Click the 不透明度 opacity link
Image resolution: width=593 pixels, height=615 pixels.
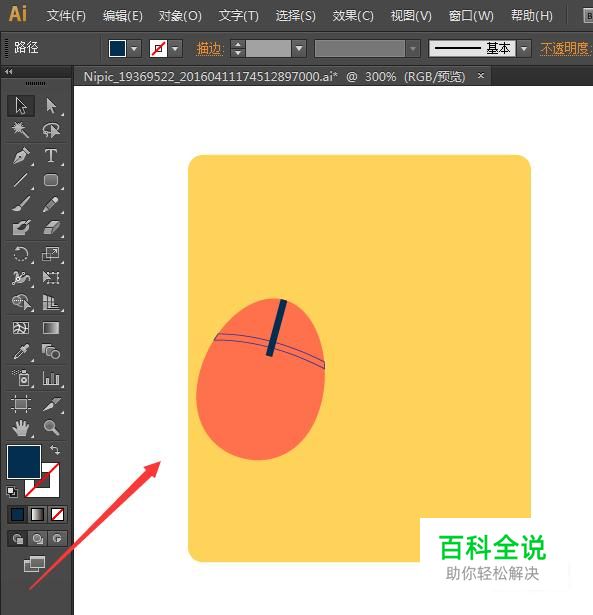click(x=565, y=49)
